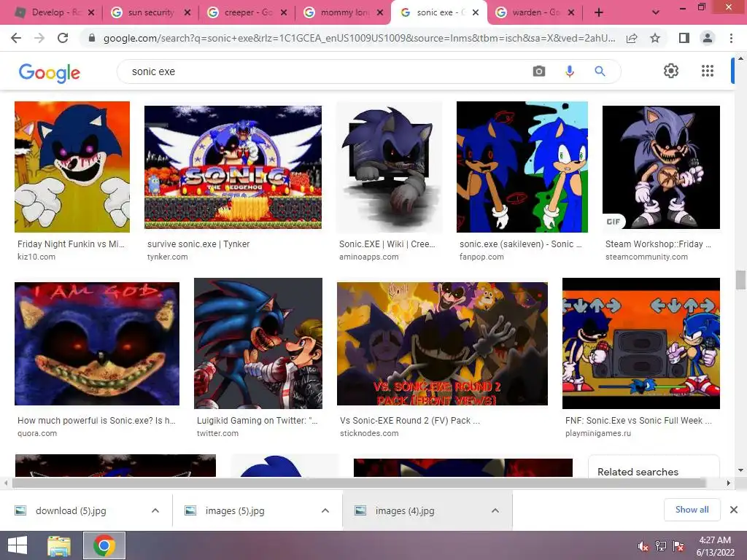Bookmark this tab with the star
This screenshot has height=560, width=747.
tap(655, 38)
